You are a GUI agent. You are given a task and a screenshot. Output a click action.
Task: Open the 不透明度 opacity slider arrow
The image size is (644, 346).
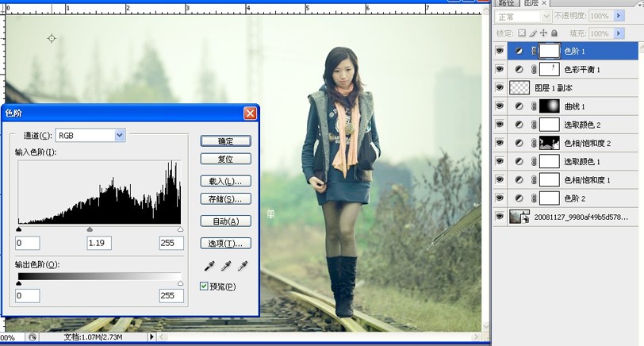coord(619,16)
